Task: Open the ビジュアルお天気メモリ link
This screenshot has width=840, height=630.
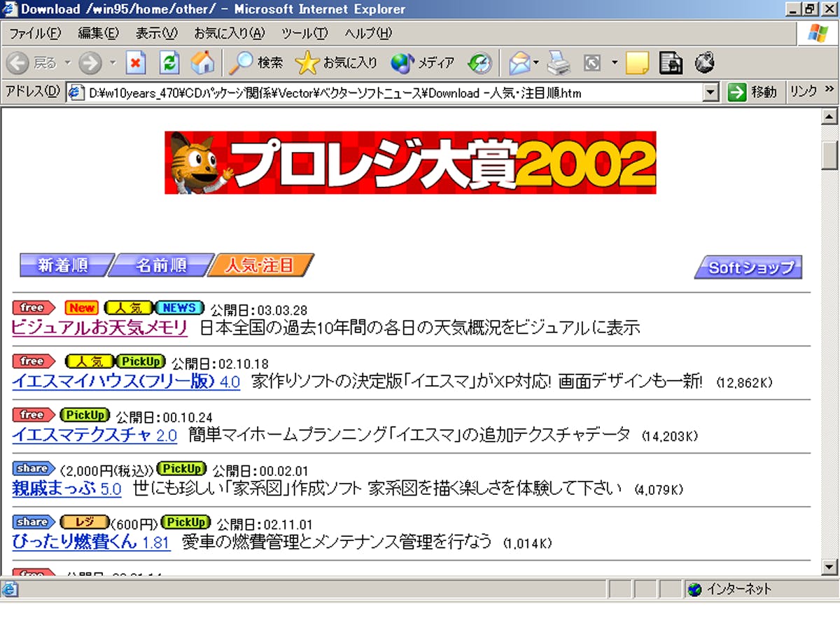Action: pos(100,328)
